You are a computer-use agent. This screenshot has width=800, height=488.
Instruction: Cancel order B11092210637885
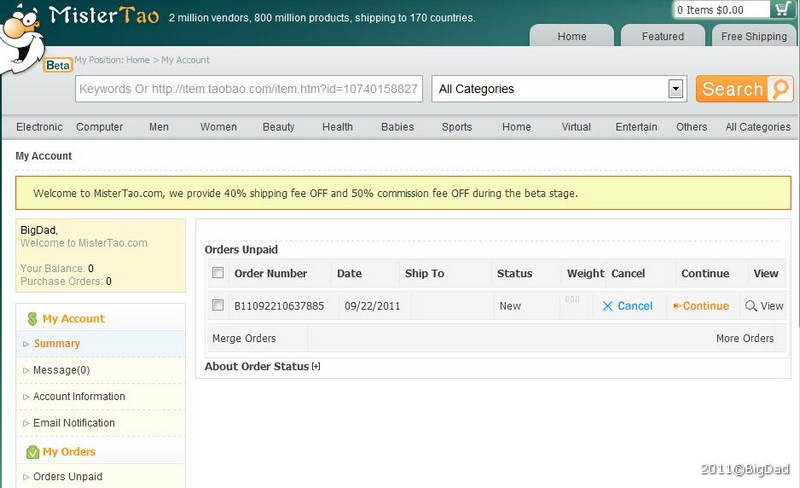(635, 306)
